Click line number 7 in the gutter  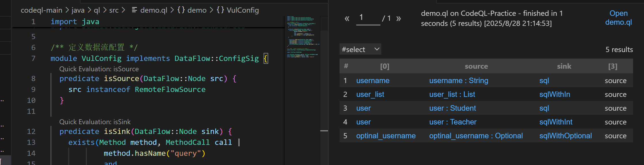click(x=33, y=58)
